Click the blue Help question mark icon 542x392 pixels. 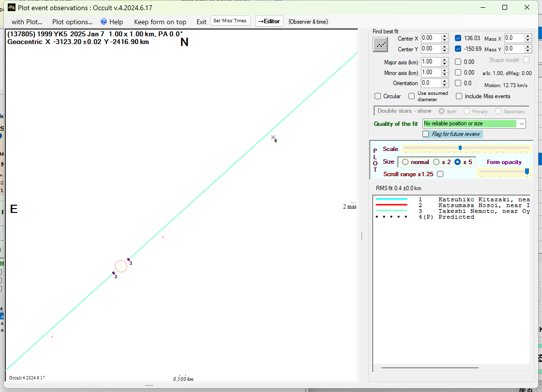[x=104, y=22]
